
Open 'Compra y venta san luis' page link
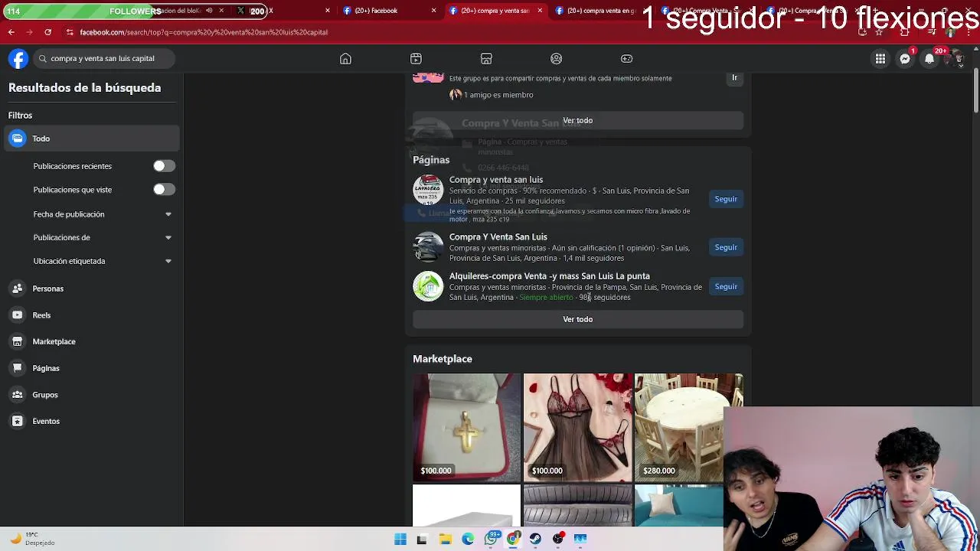click(x=496, y=180)
